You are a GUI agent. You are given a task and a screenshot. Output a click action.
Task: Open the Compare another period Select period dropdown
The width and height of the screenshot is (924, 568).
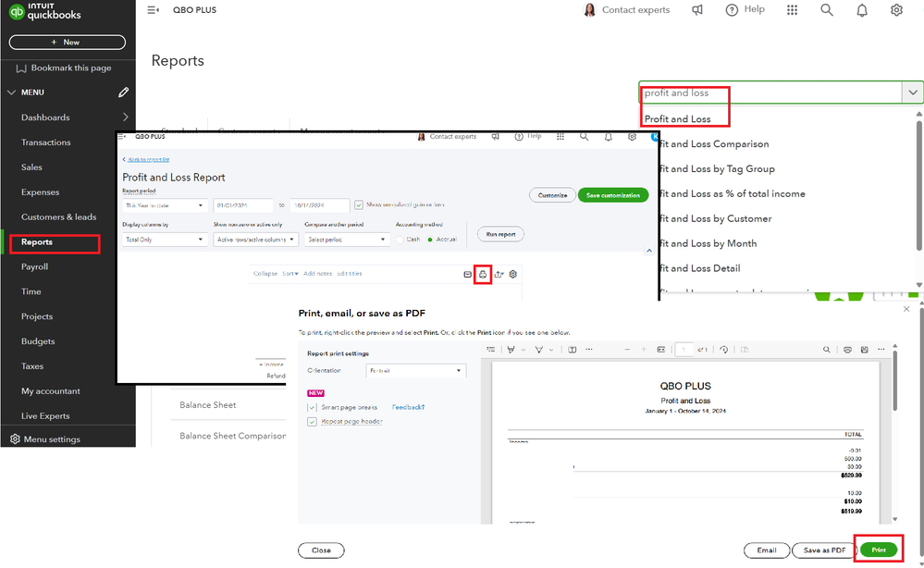(347, 240)
